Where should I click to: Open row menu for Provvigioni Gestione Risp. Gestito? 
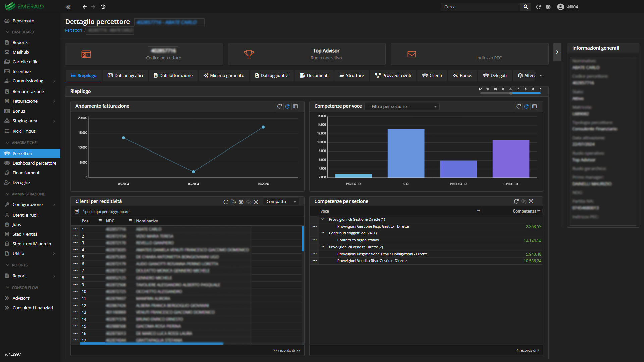pos(314,226)
